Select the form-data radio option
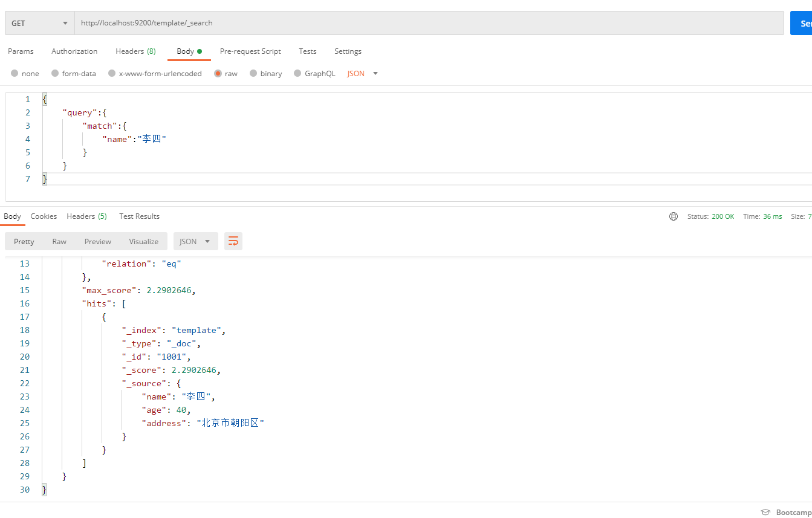The image size is (812, 518). tap(55, 73)
